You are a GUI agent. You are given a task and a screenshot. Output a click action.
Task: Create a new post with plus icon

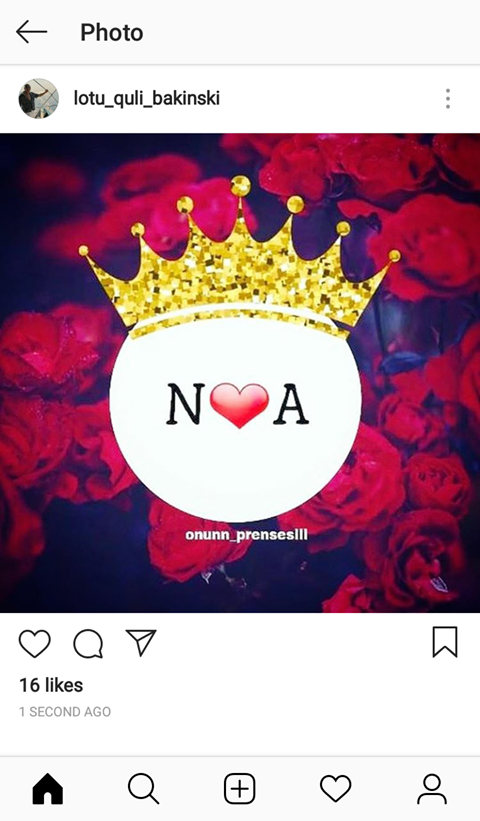240,789
